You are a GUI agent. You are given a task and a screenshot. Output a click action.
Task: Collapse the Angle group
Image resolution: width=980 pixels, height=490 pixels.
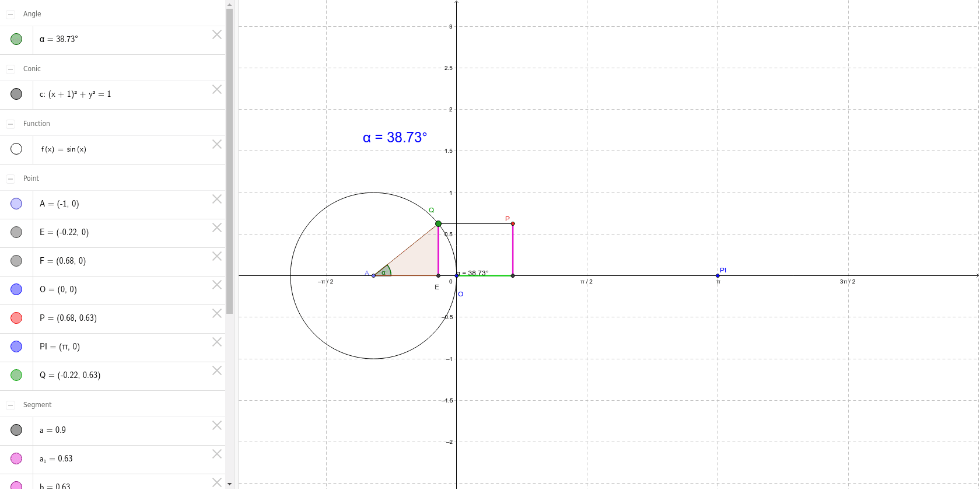pos(10,14)
